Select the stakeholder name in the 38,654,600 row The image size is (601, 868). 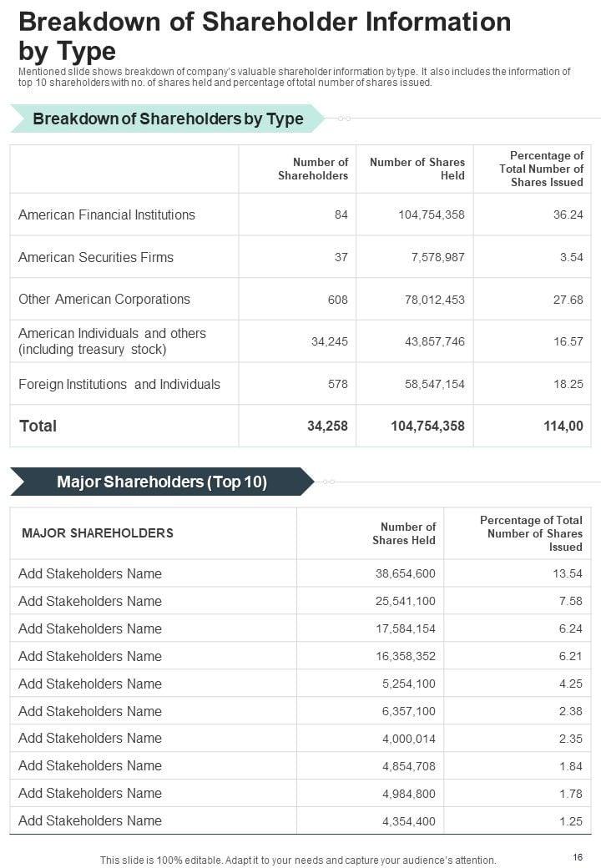point(90,573)
